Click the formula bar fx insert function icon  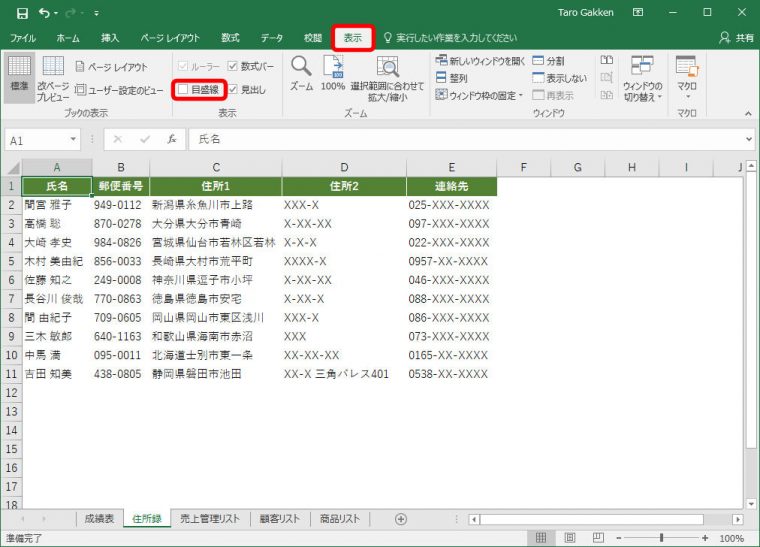coord(172,140)
